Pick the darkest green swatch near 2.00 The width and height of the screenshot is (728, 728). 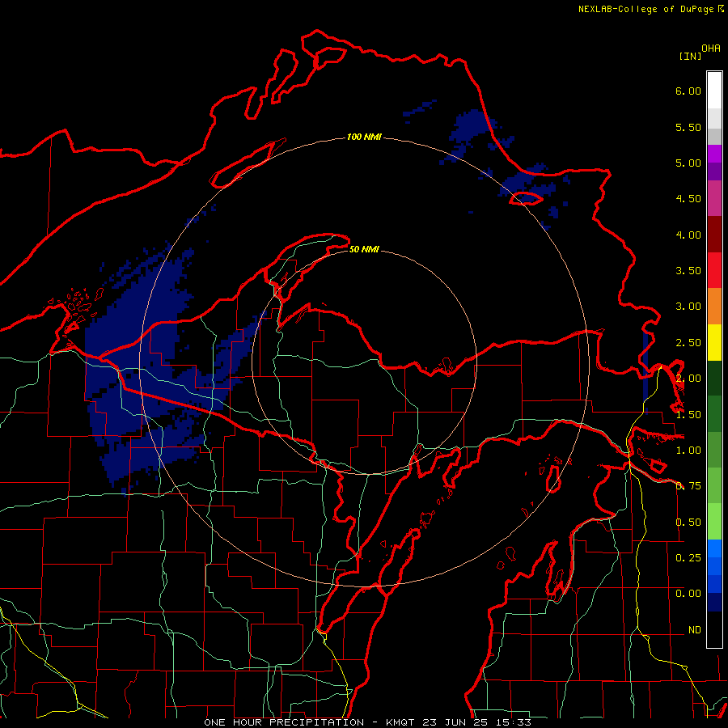point(714,379)
